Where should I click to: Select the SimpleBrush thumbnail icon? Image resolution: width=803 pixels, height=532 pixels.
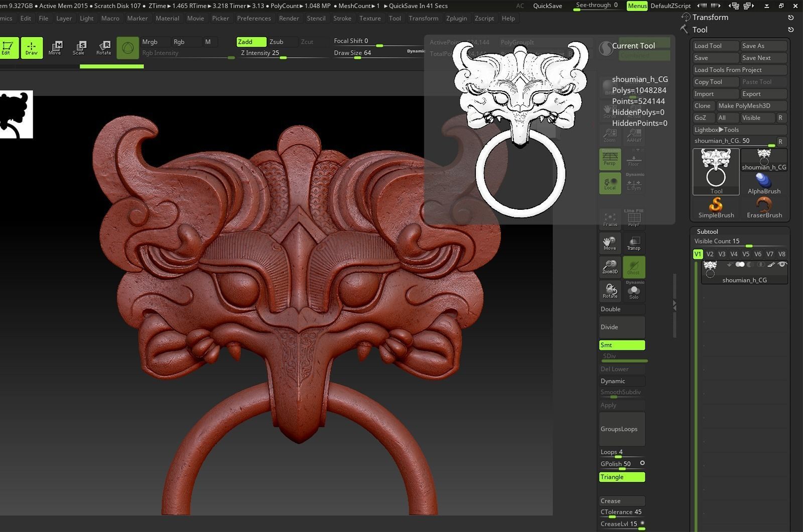715,205
